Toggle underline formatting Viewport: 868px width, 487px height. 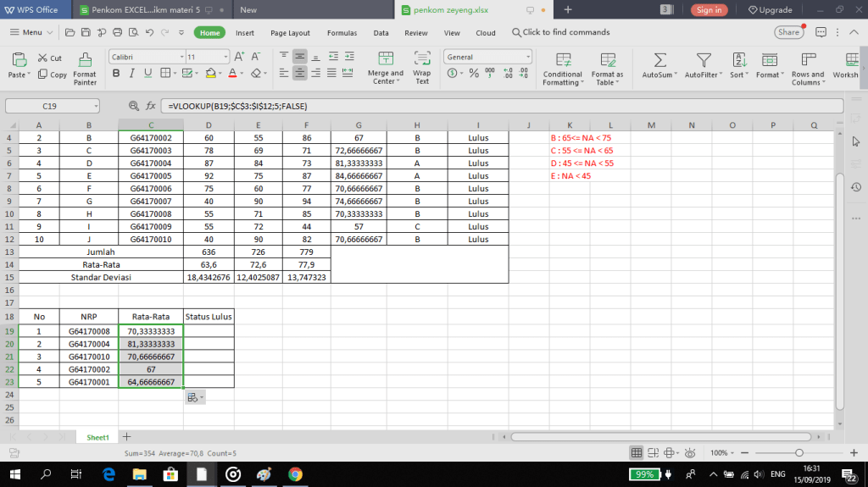click(145, 74)
